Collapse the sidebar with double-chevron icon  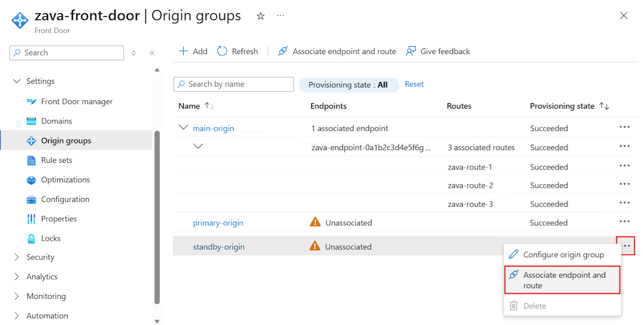point(152,53)
